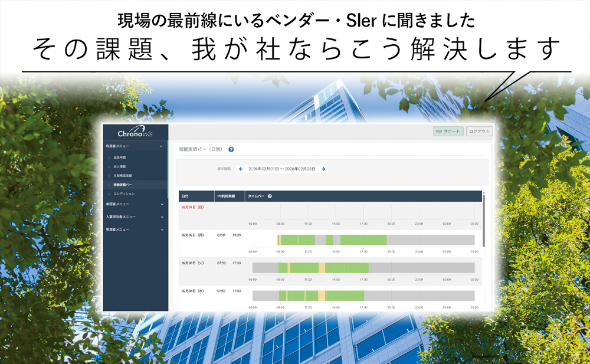The image size is (590, 364).
Task: Click the 表示期間 label
Action: (224, 169)
